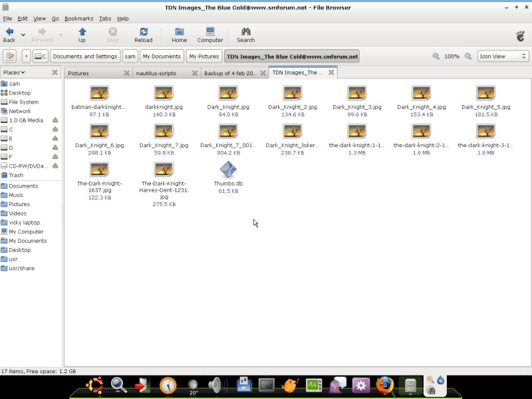Close the Backup of 4 feb tab
Image resolution: width=532 pixels, height=399 pixels.
(263, 73)
